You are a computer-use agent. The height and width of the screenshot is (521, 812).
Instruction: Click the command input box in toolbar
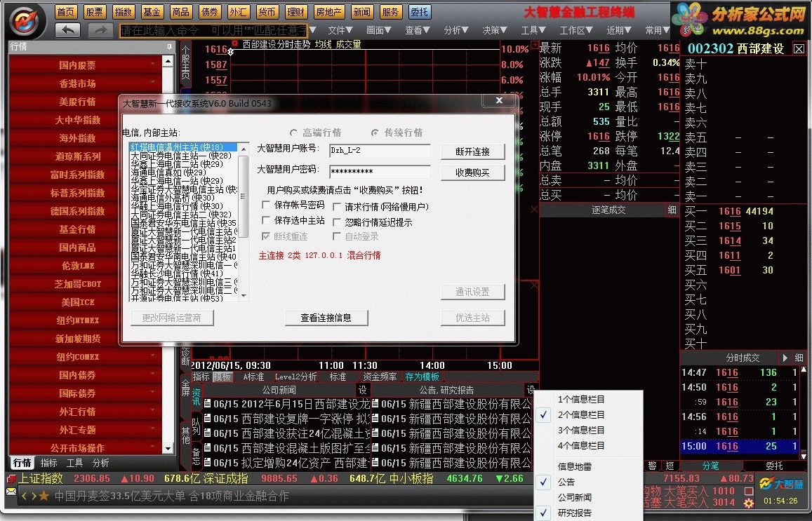pos(213,31)
